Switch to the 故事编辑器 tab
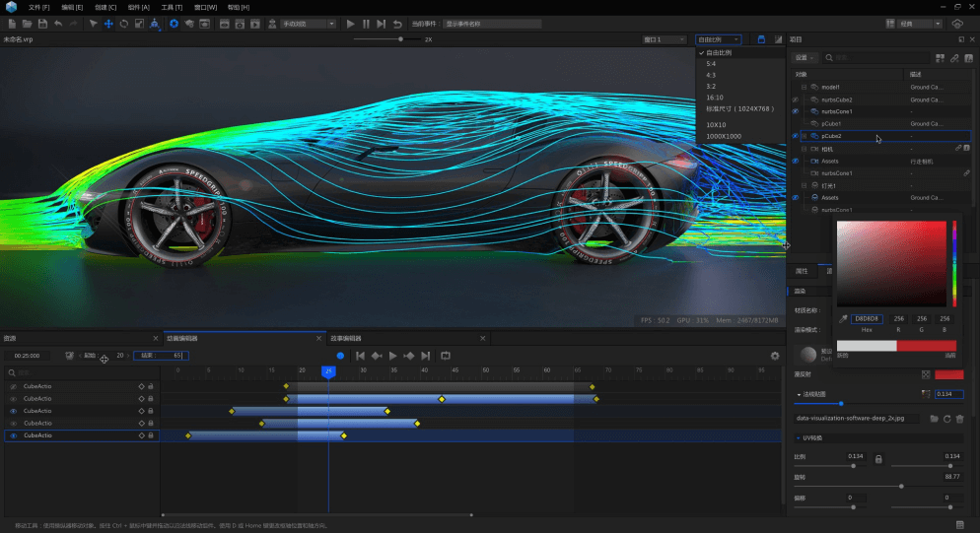Viewport: 980px width, 533px height. click(346, 338)
